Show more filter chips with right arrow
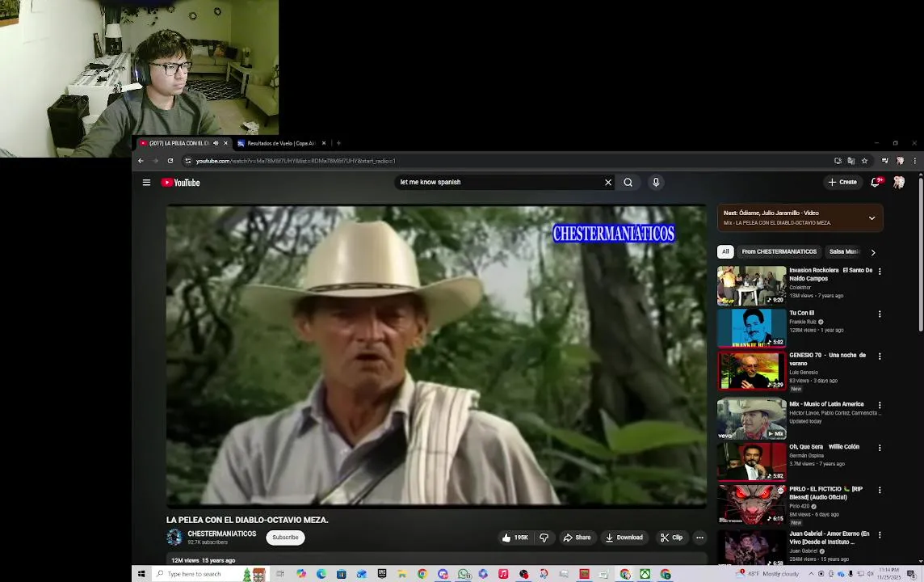 click(873, 252)
